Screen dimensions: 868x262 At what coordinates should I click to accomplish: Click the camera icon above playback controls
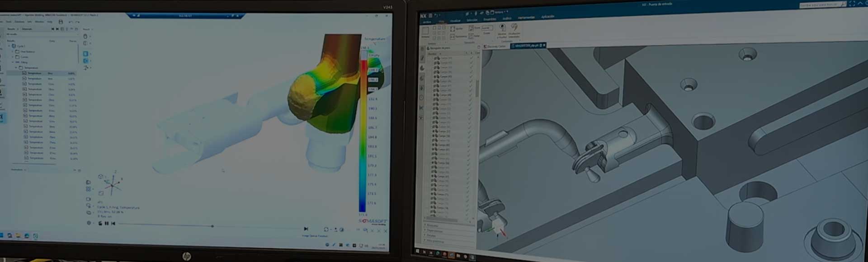[x=89, y=199]
